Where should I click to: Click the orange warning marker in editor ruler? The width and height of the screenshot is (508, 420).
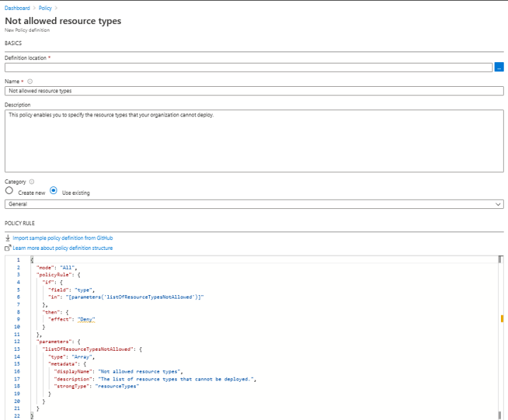coord(502,319)
